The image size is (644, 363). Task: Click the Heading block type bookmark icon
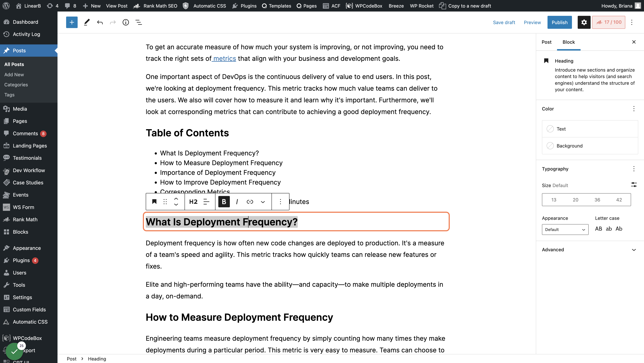[154, 201]
